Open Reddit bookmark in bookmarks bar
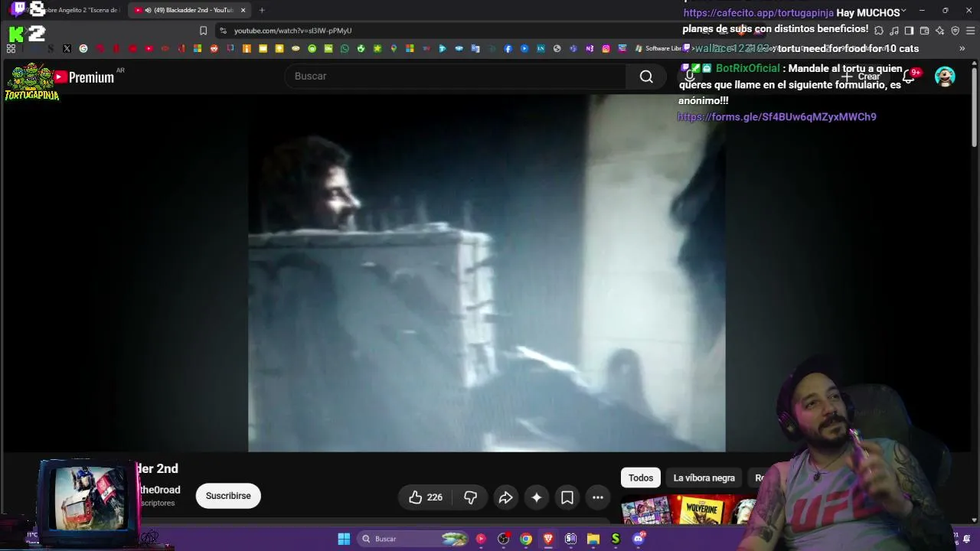Viewport: 980px width, 551px height. [214, 48]
